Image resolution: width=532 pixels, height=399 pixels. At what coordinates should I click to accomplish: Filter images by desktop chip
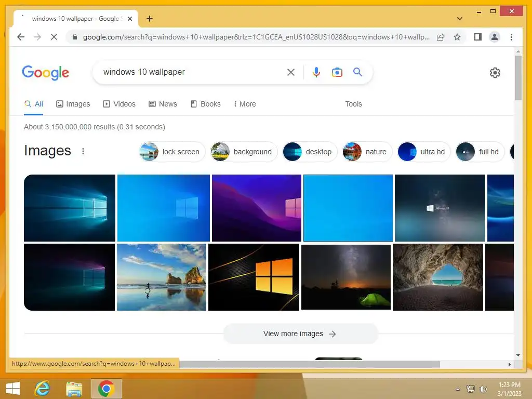310,152
